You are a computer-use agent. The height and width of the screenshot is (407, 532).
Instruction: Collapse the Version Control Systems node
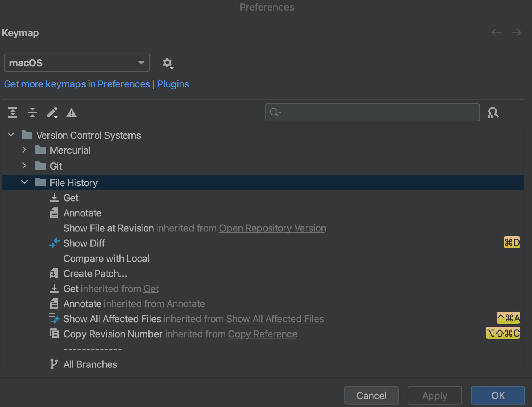11,134
